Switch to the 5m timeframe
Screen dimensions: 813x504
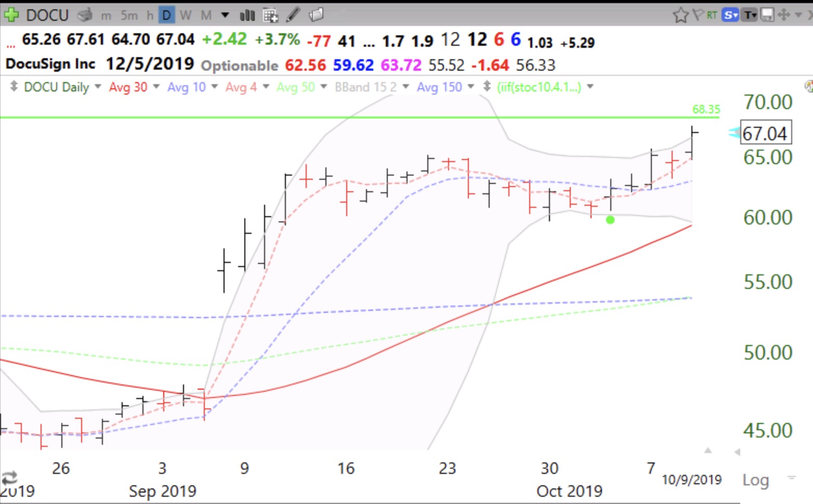click(129, 16)
